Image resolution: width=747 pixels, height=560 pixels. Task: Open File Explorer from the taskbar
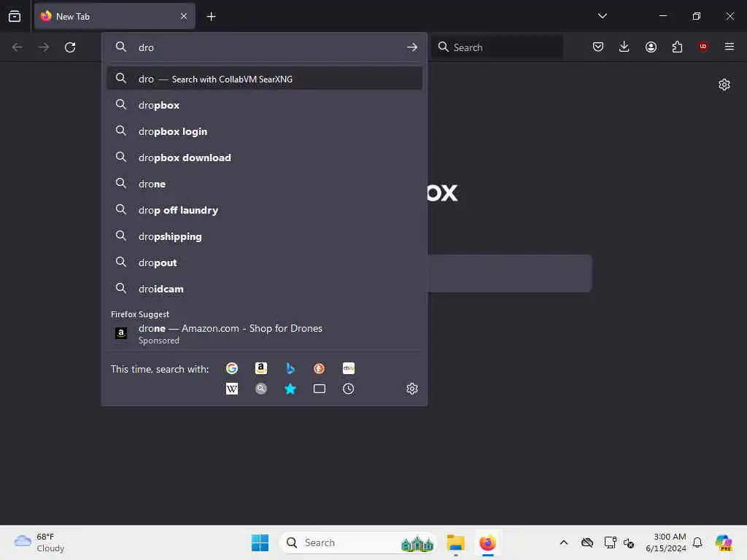coord(456,542)
